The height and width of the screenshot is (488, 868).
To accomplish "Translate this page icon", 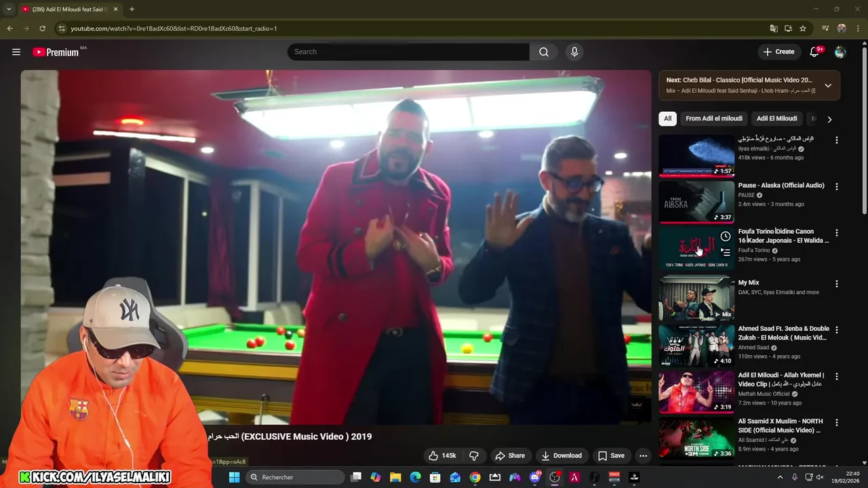I will (x=774, y=28).
